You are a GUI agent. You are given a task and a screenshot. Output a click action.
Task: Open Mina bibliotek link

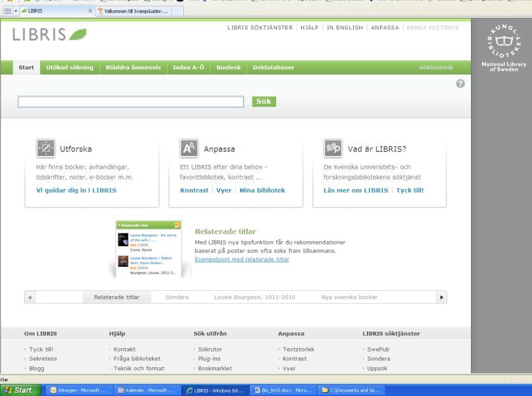[x=262, y=190]
